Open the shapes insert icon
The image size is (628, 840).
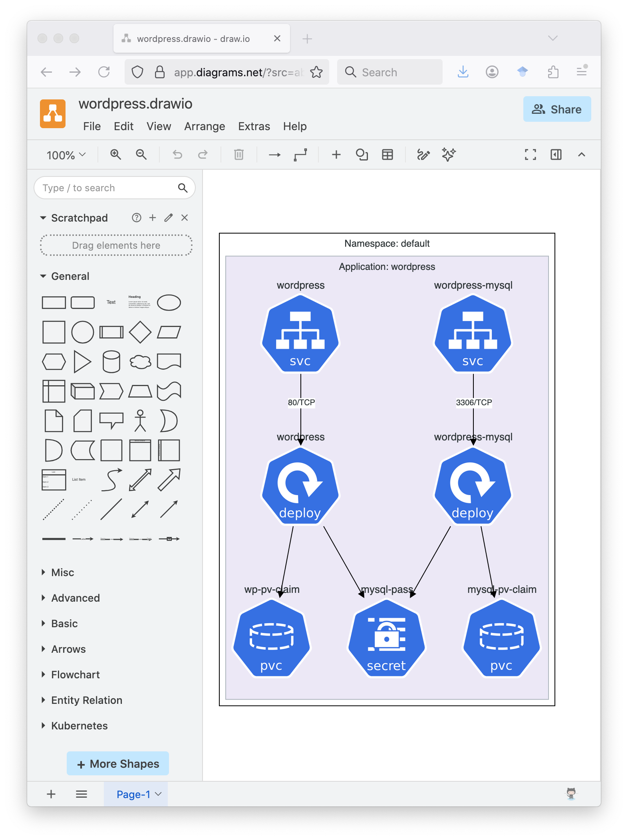point(362,155)
